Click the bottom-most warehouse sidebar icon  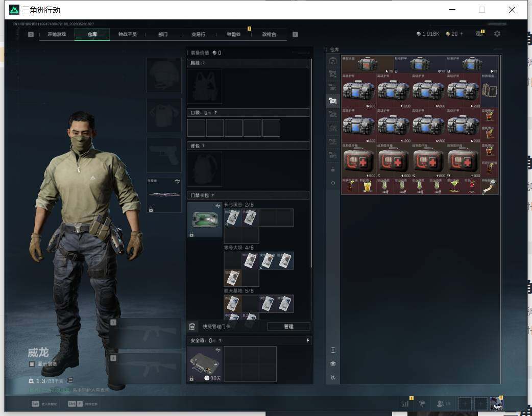point(333,377)
